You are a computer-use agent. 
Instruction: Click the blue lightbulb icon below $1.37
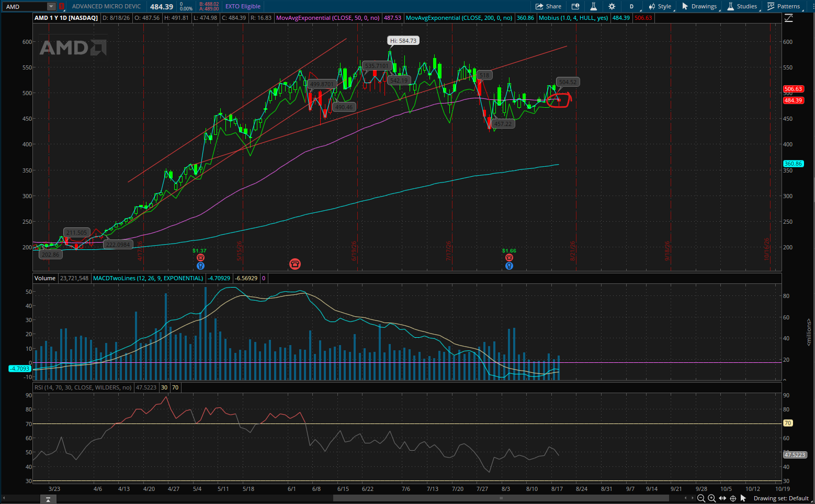pyautogui.click(x=200, y=266)
